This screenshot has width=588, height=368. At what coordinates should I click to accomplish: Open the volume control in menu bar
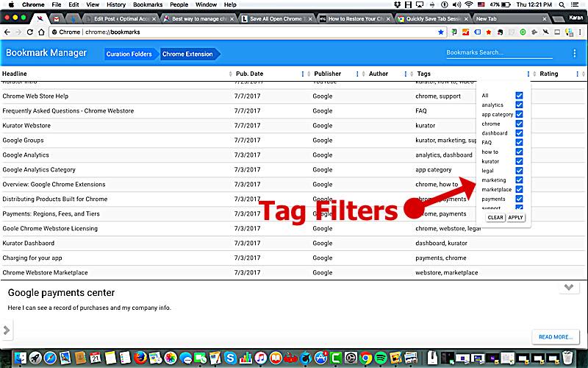click(x=456, y=4)
